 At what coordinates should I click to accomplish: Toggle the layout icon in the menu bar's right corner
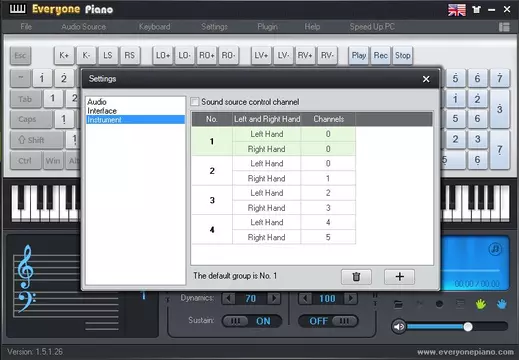[504, 27]
